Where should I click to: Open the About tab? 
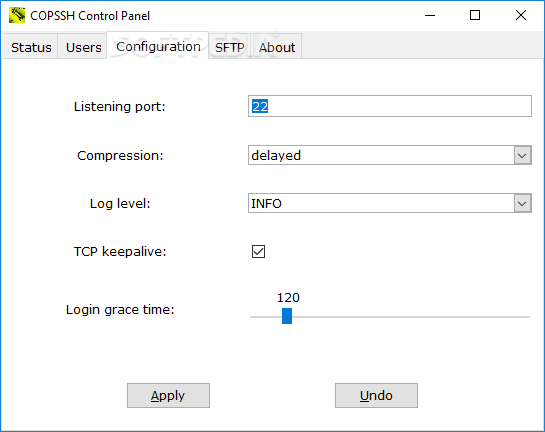point(277,47)
